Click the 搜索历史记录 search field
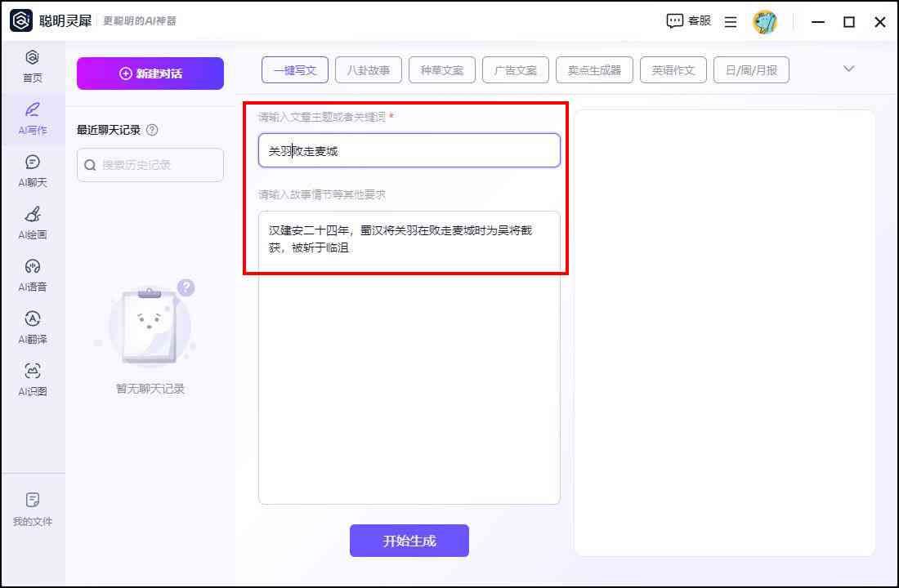 click(x=150, y=165)
